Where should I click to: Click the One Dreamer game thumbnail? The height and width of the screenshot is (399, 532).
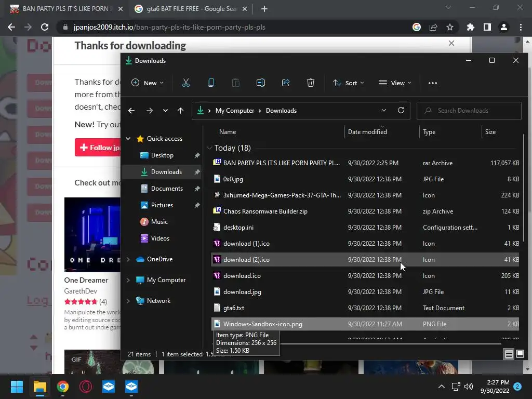tap(92, 235)
